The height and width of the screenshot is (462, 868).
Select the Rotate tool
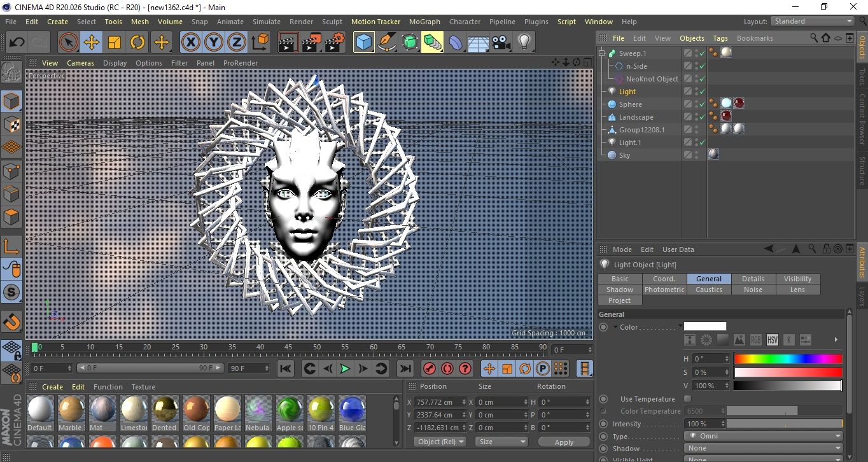(137, 43)
